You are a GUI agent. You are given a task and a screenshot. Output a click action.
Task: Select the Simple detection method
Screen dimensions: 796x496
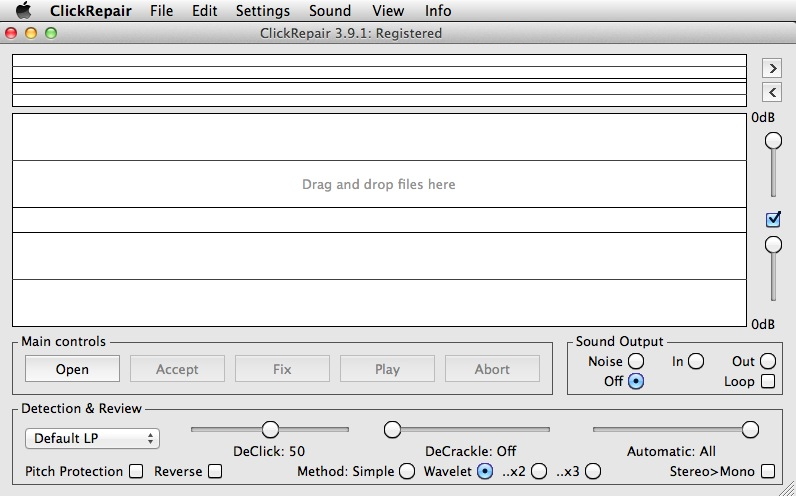(x=407, y=471)
